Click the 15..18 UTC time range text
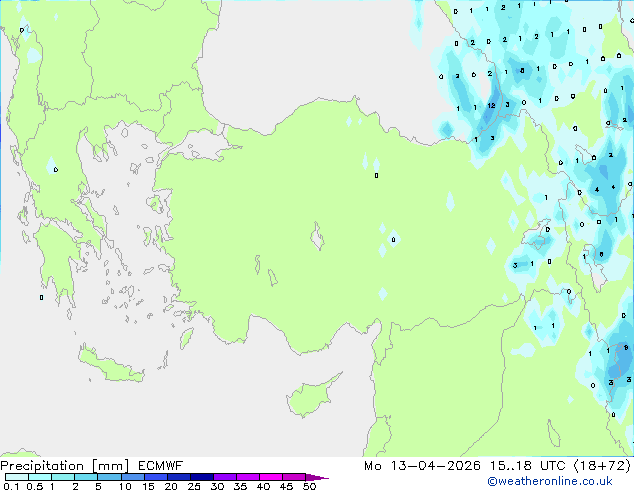 click(x=528, y=466)
